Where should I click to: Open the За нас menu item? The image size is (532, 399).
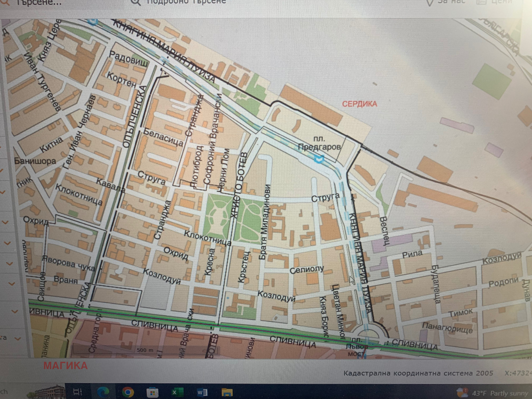pyautogui.click(x=451, y=2)
